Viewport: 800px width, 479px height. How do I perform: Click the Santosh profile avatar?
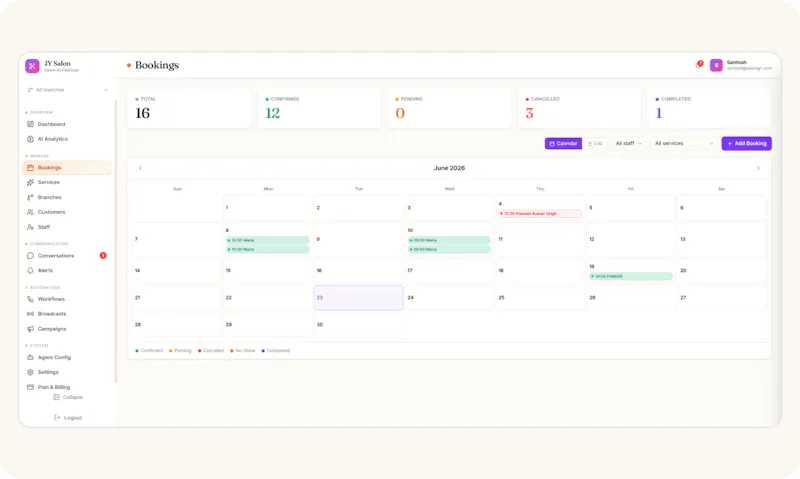(x=716, y=65)
